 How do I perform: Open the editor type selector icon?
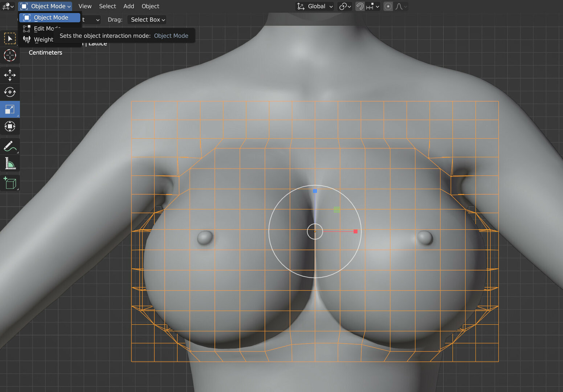[8, 6]
